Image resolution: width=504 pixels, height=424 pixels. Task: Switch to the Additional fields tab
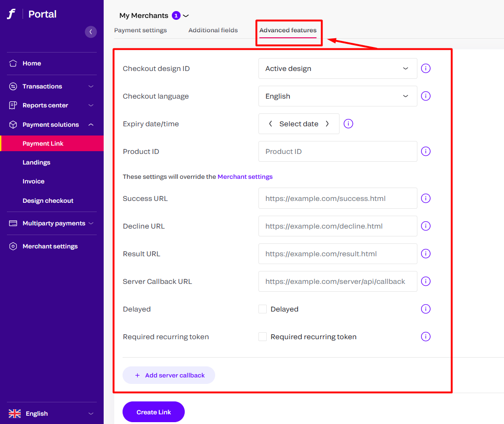pos(213,30)
